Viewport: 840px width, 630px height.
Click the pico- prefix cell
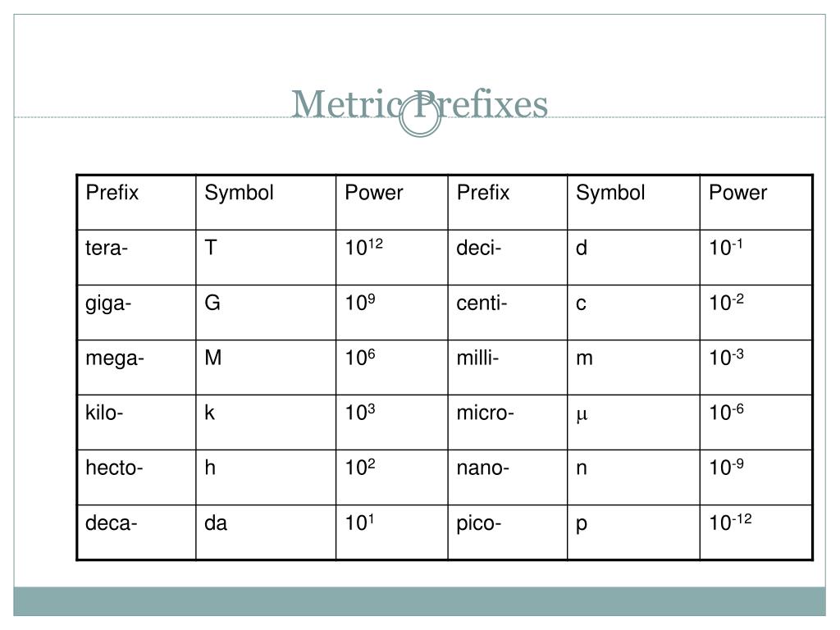tap(507, 532)
